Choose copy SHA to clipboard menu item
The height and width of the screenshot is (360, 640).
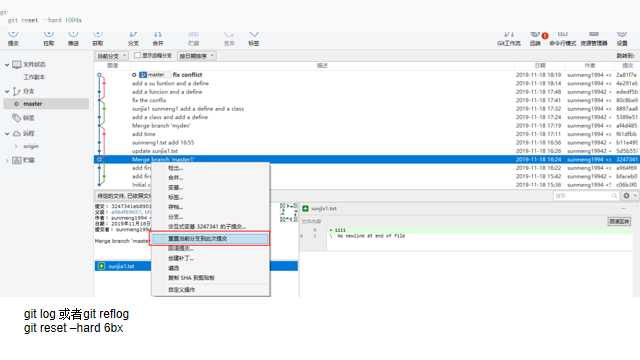[x=210, y=278]
